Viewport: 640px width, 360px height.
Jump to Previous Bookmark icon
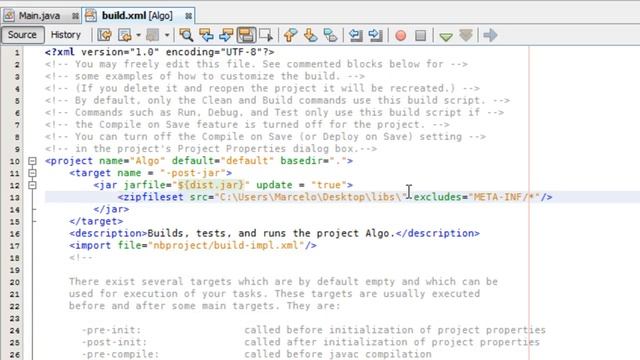pos(290,35)
